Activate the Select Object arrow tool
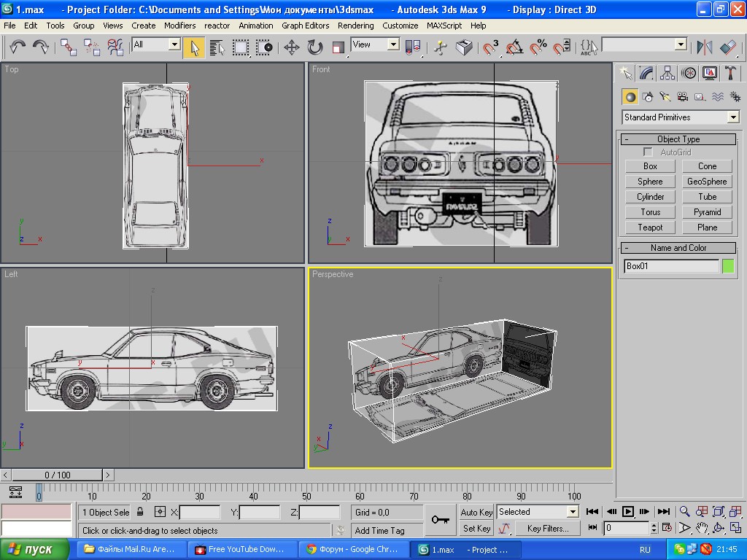747x560 pixels. 194,47
